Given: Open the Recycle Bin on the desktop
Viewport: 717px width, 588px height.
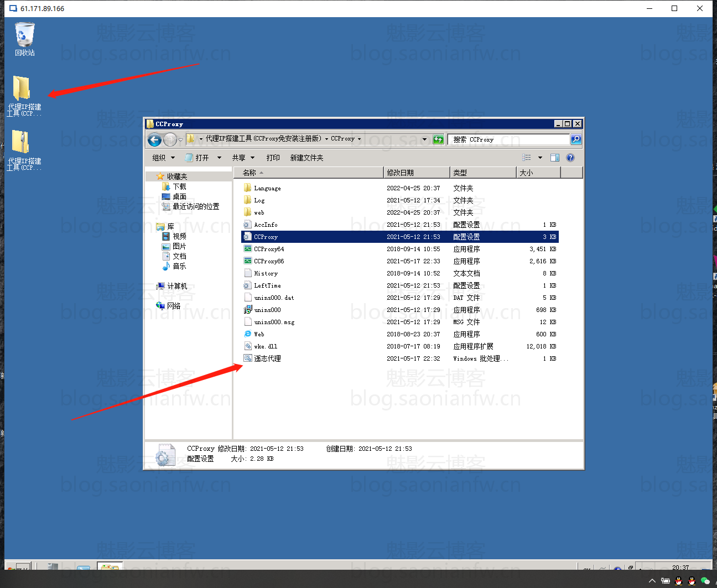Looking at the screenshot, I should (x=24, y=39).
